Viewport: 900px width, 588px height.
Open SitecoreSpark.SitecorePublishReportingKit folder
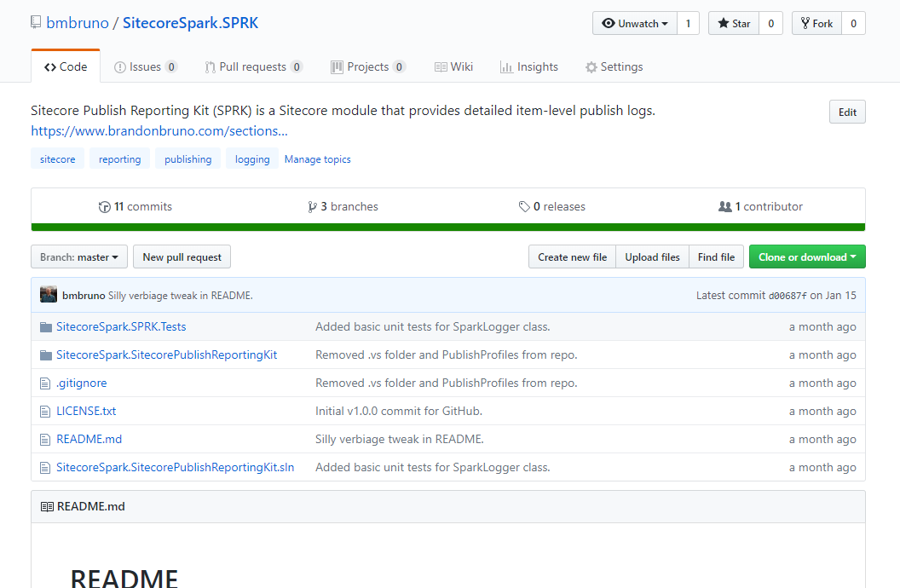[166, 355]
